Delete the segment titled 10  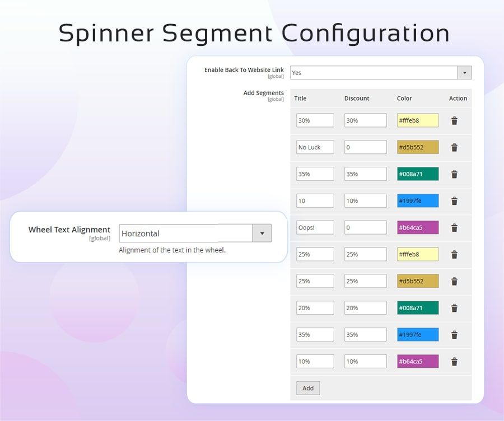[454, 201]
